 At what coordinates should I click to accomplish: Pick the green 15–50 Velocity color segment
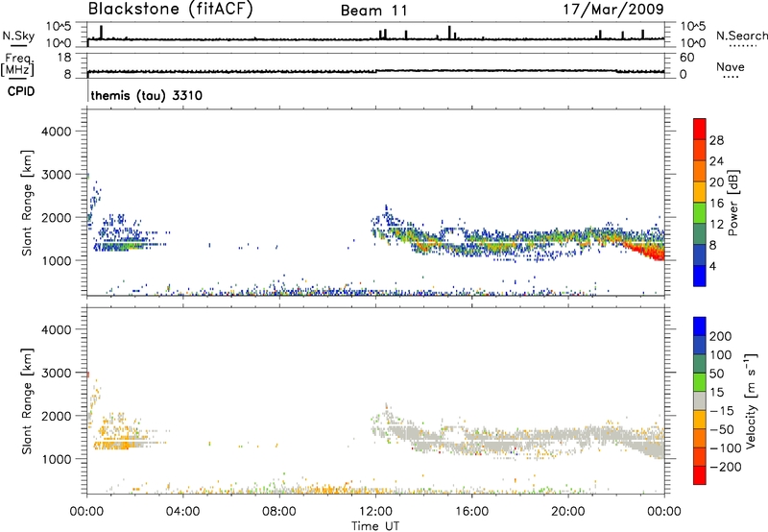(x=700, y=382)
